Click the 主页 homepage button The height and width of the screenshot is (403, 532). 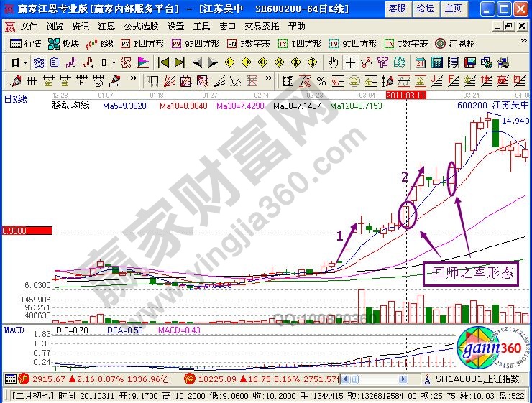coord(452,9)
